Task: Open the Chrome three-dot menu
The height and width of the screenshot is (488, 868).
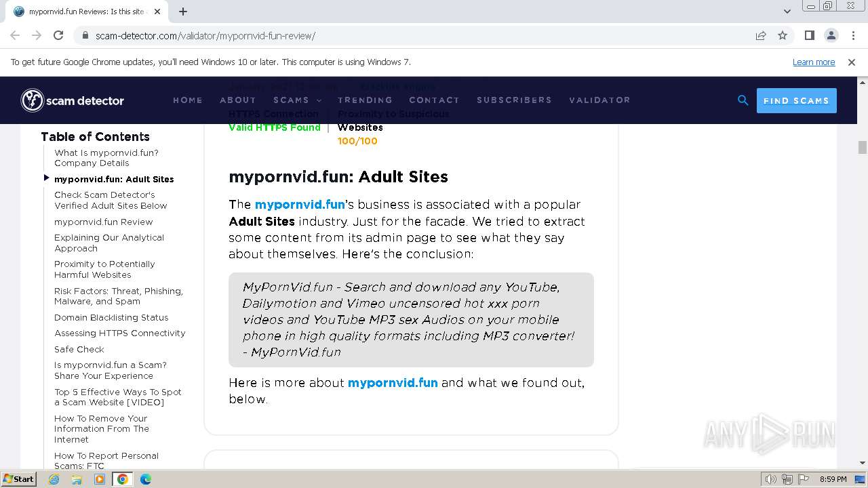Action: click(852, 35)
